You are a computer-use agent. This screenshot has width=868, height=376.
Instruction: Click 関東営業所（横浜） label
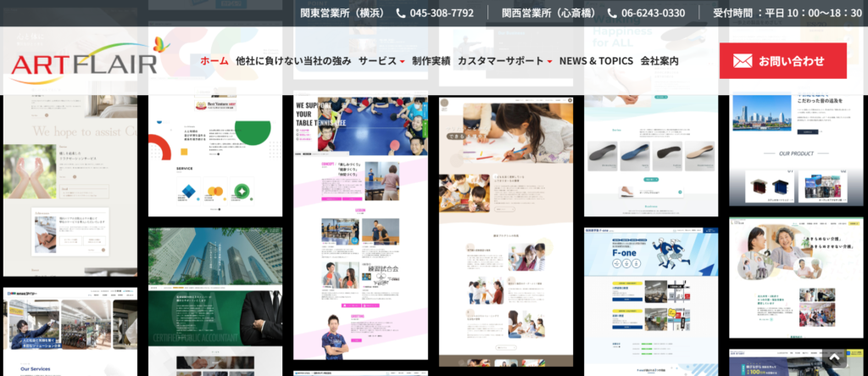coord(344,14)
